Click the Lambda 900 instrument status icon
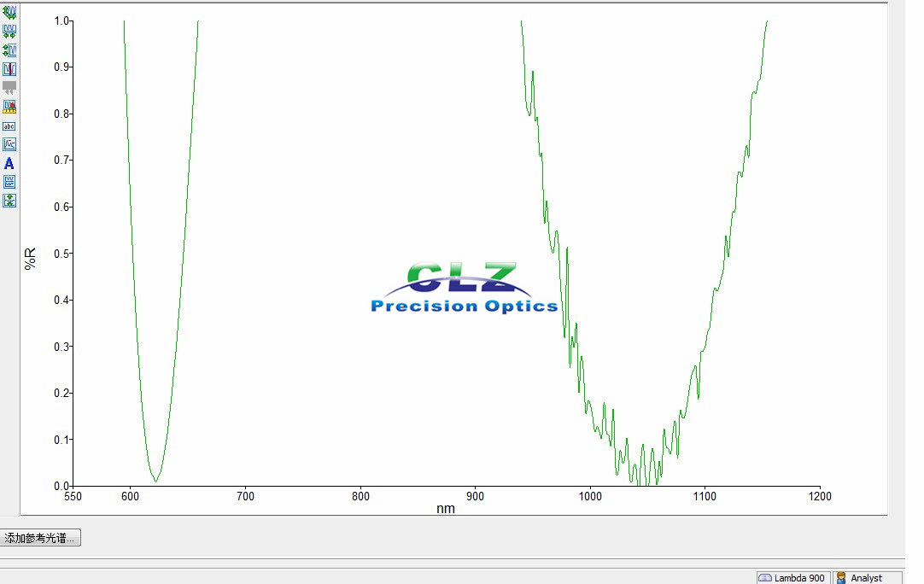924x584 pixels. point(767,577)
